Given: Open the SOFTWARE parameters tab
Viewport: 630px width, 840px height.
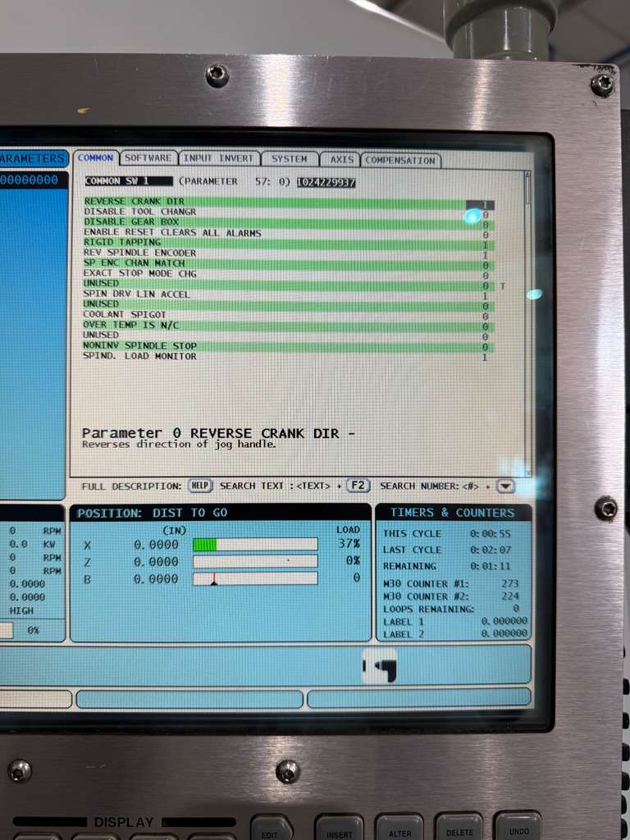Looking at the screenshot, I should click(148, 158).
